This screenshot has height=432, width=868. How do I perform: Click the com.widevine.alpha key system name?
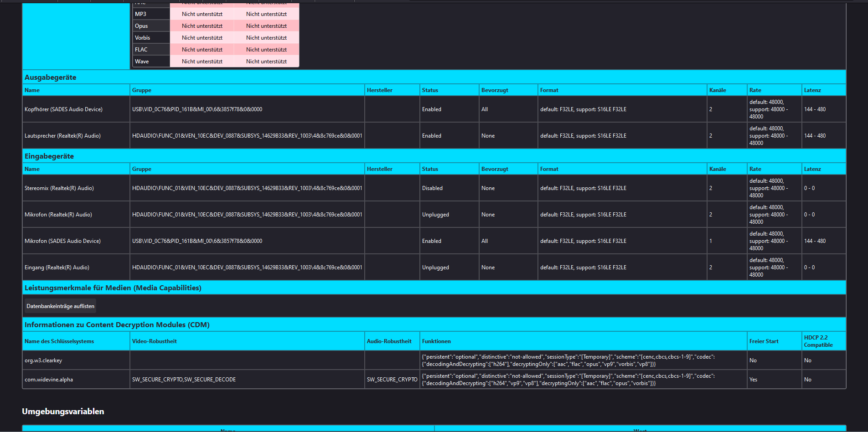click(49, 380)
